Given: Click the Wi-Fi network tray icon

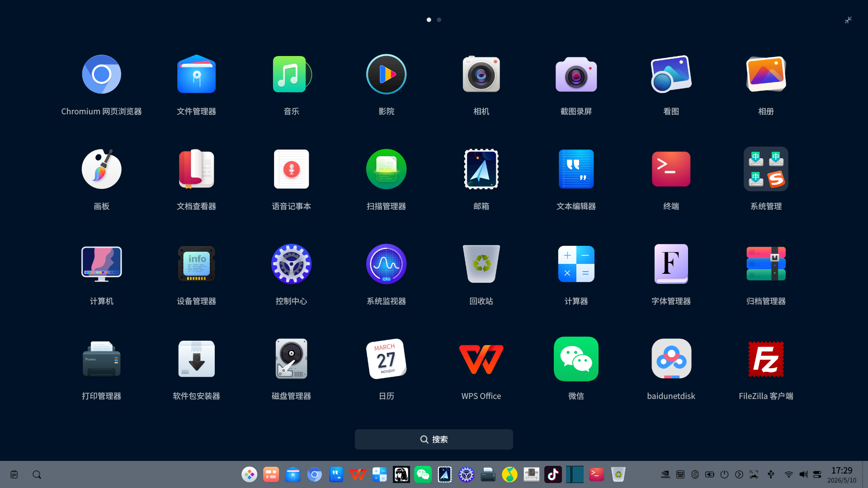Looking at the screenshot, I should click(788, 474).
